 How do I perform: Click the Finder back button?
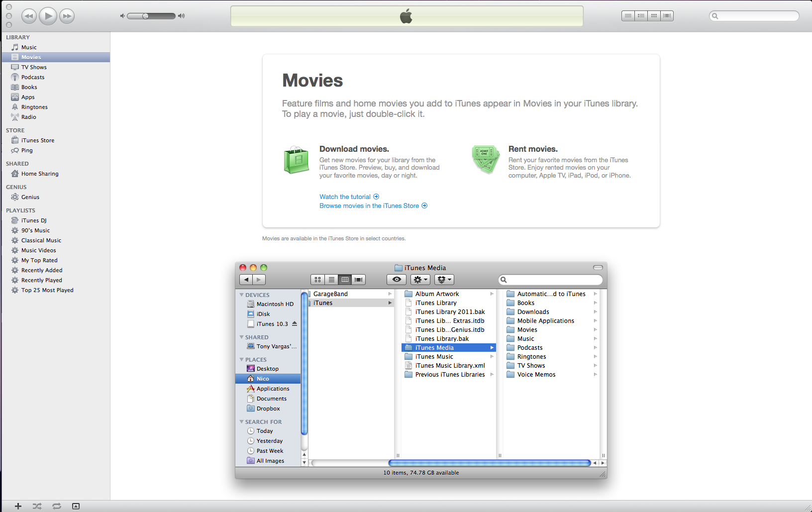[x=246, y=280]
